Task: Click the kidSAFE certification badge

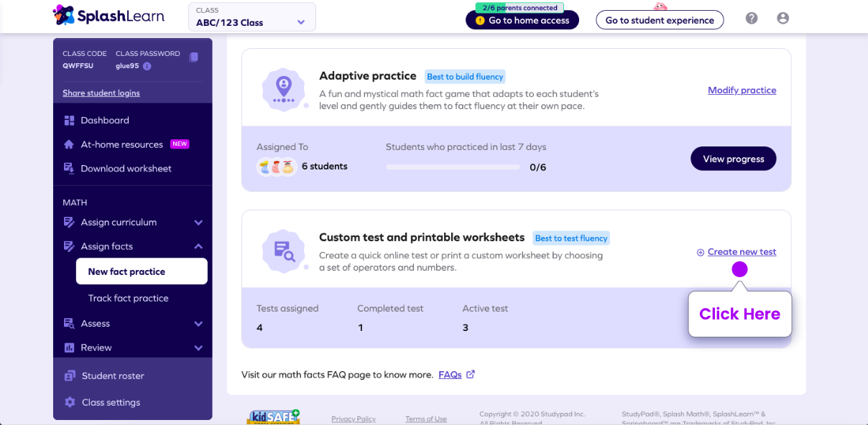Action: pos(274,417)
